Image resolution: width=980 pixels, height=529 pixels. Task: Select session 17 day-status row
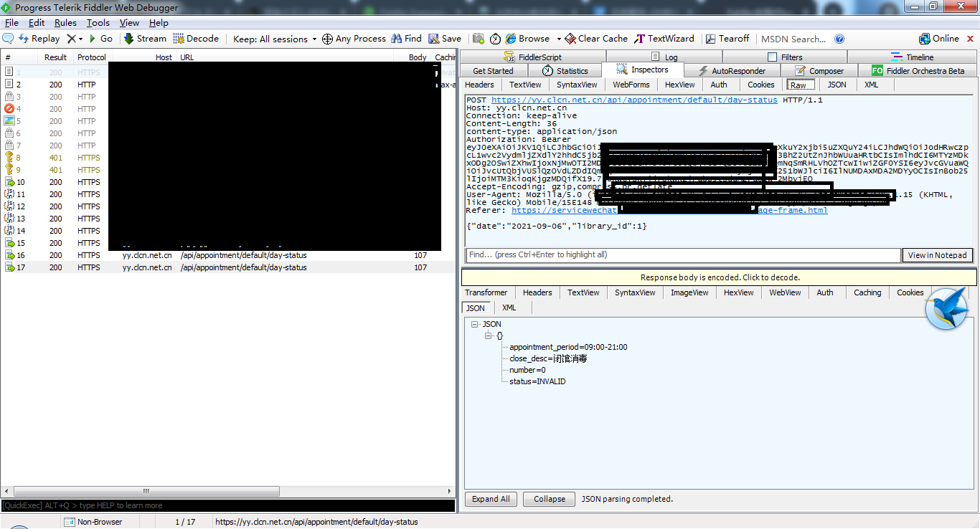coord(228,267)
